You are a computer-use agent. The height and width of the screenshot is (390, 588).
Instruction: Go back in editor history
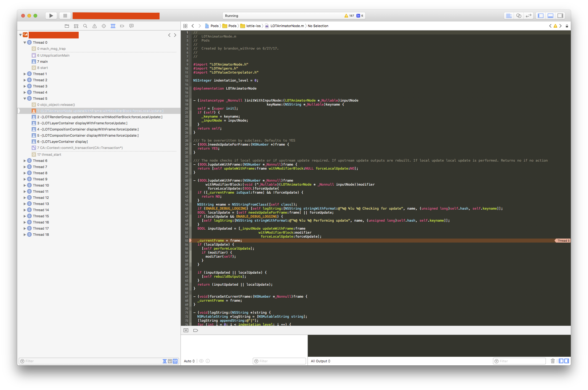(193, 26)
